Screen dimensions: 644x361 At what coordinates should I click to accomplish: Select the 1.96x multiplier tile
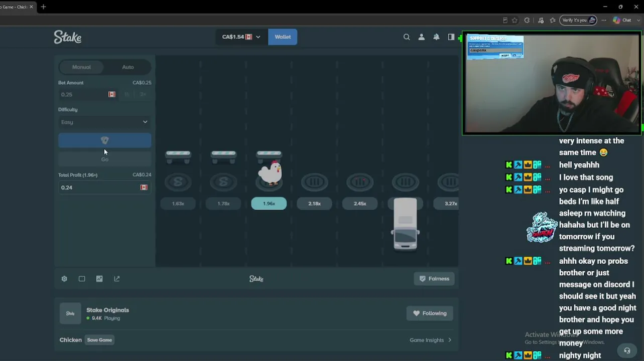pos(269,204)
